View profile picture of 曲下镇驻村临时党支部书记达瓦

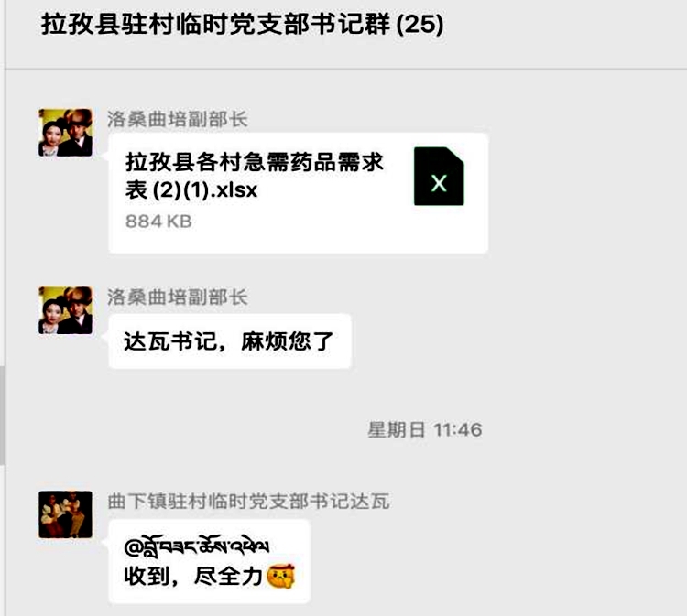click(65, 514)
